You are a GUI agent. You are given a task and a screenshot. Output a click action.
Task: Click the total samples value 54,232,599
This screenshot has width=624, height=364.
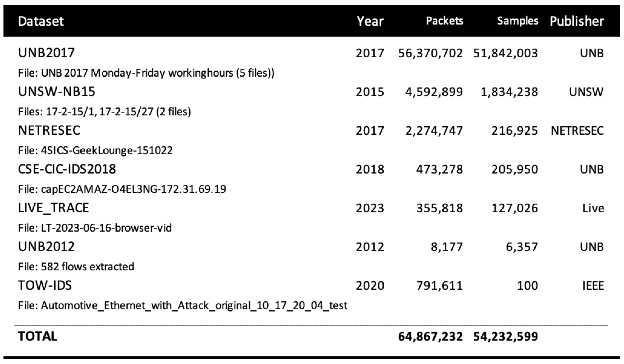(505, 336)
